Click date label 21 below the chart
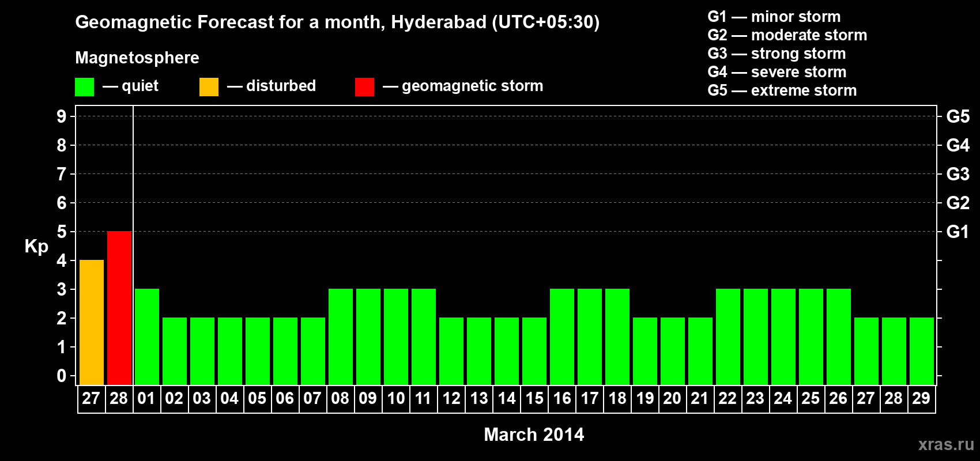The image size is (980, 461). (x=700, y=398)
